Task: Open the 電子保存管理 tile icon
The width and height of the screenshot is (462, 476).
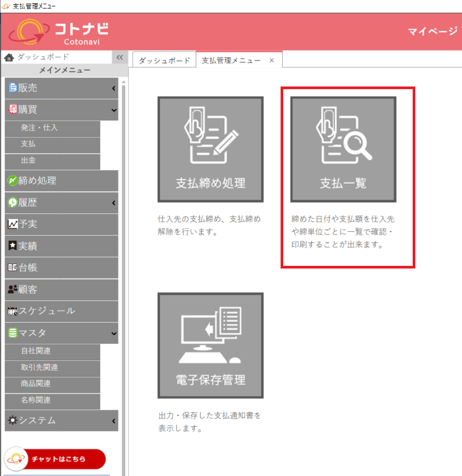Action: pyautogui.click(x=210, y=345)
